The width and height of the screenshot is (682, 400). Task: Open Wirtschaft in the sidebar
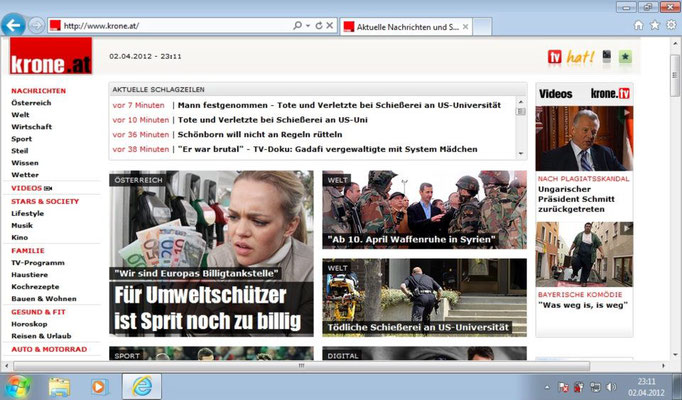click(x=31, y=127)
